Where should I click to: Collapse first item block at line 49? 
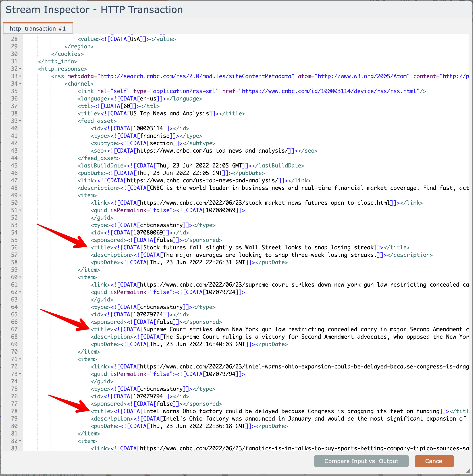coord(20,195)
